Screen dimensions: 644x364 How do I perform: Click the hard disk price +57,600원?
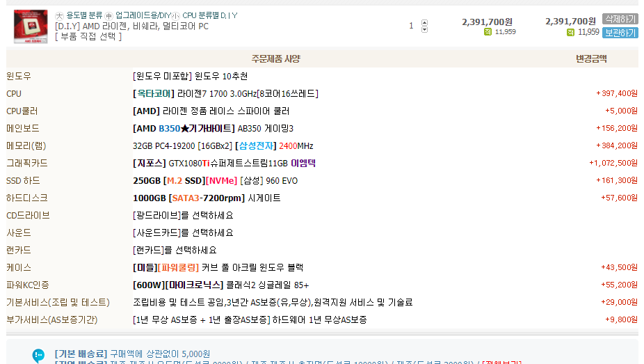click(620, 198)
